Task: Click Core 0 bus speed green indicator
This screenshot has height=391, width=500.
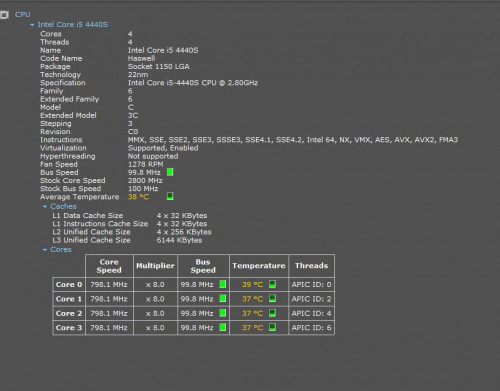Action: [223, 284]
